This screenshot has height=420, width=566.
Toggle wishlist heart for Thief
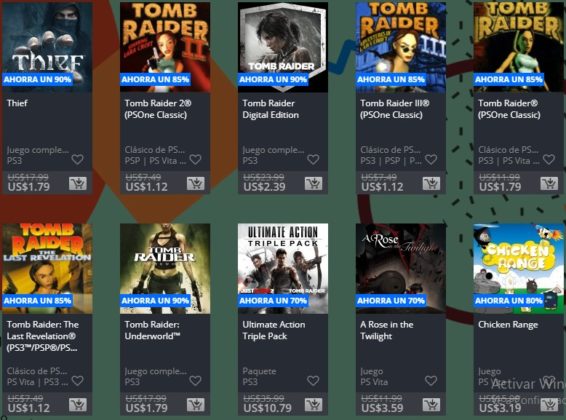(77, 159)
